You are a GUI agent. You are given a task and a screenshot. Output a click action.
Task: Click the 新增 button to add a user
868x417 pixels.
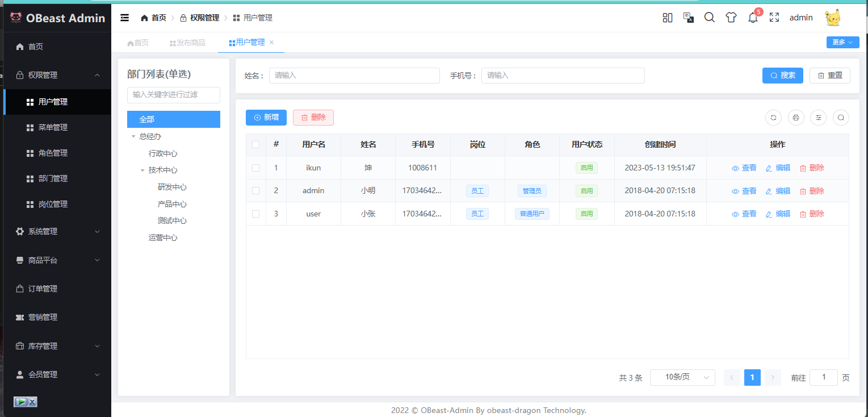(266, 117)
